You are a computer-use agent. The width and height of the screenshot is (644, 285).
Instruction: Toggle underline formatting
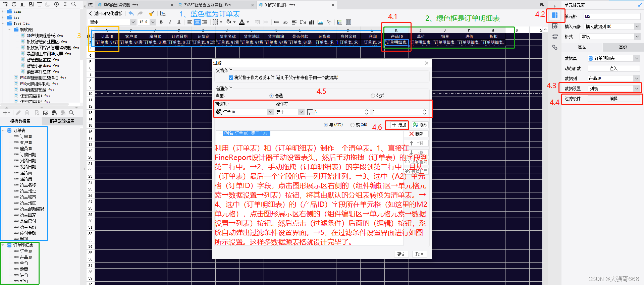click(179, 22)
